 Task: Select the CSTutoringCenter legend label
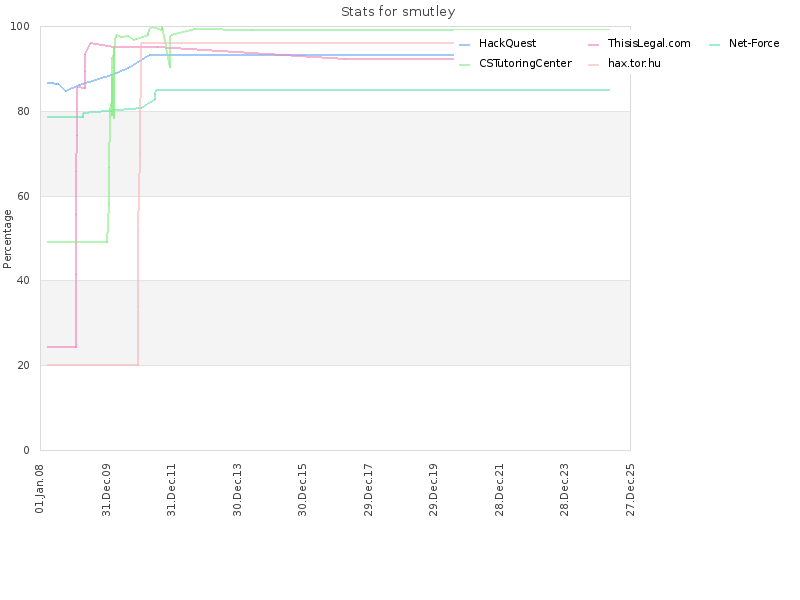(525, 63)
